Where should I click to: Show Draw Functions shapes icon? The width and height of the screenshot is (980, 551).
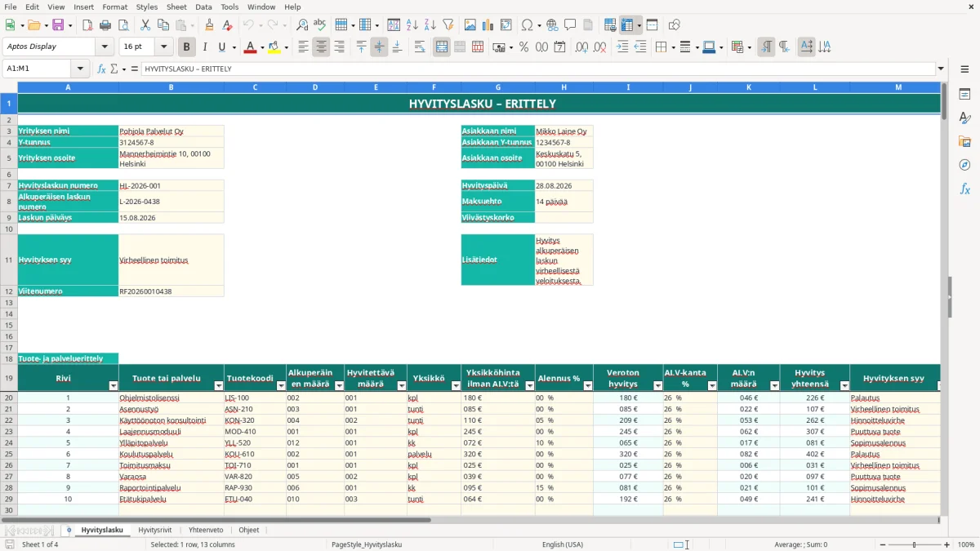[x=675, y=25]
